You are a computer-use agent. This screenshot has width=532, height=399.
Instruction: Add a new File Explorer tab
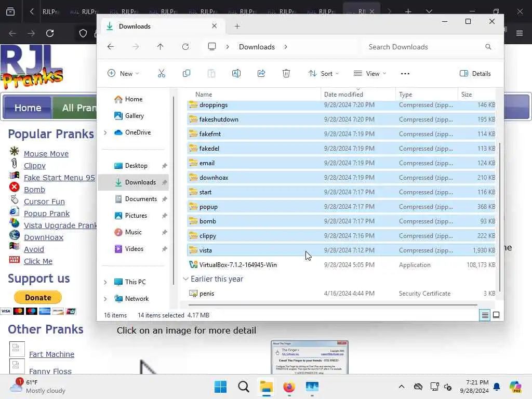click(x=237, y=26)
